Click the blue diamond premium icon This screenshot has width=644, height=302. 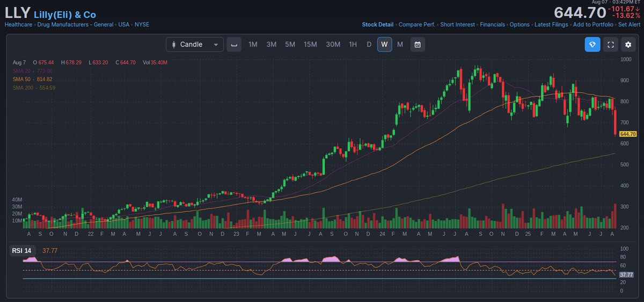(x=592, y=45)
